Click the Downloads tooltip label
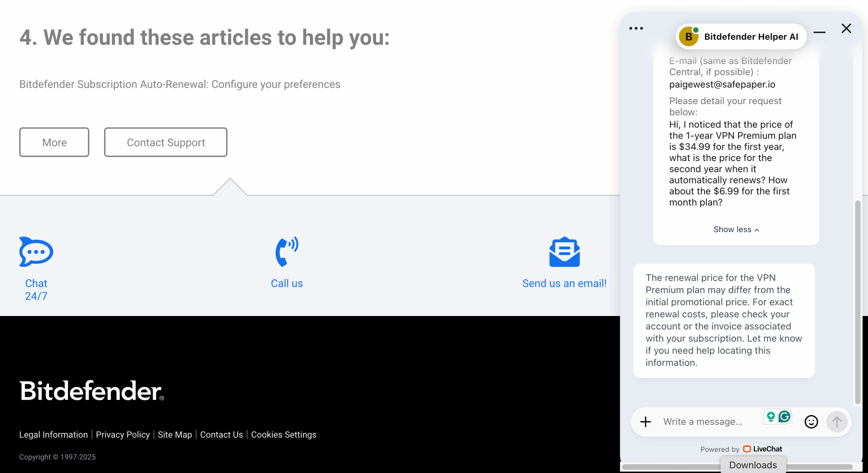Viewport: 868px width, 473px height. 753,465
